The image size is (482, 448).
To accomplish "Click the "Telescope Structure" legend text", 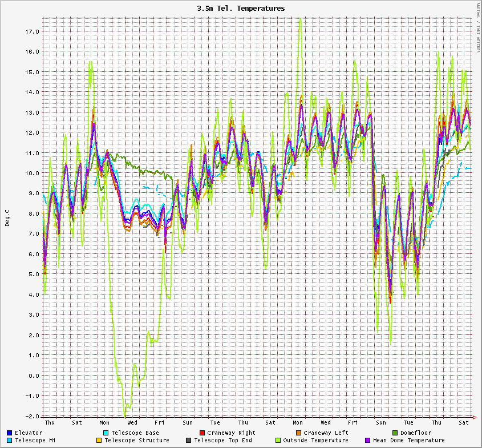I will pos(136,441).
